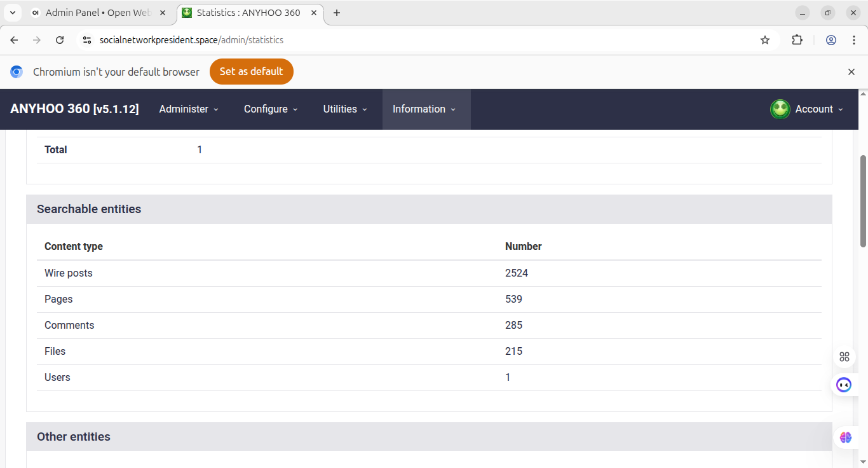868x468 pixels.
Task: Click the pink brain floating icon
Action: pyautogui.click(x=845, y=437)
